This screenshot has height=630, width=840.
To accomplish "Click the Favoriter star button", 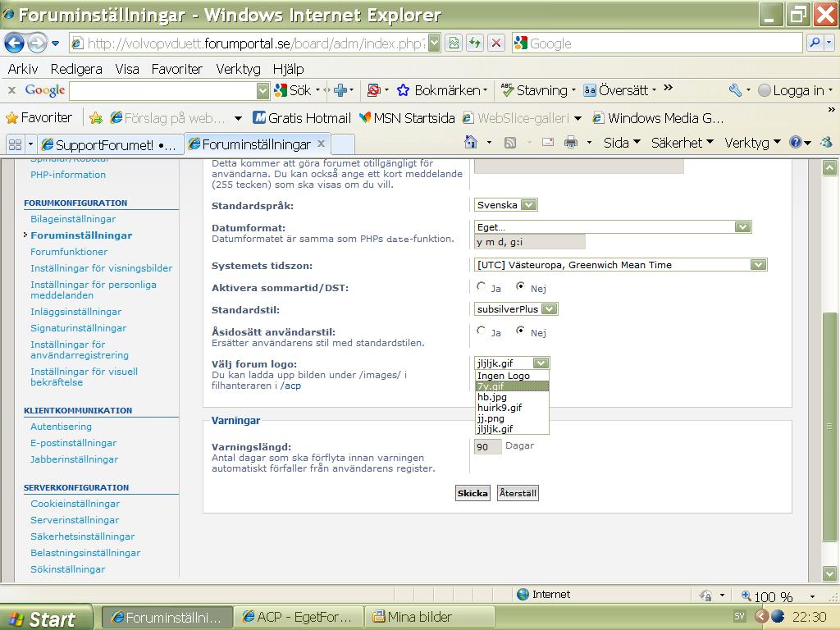I will pos(39,117).
